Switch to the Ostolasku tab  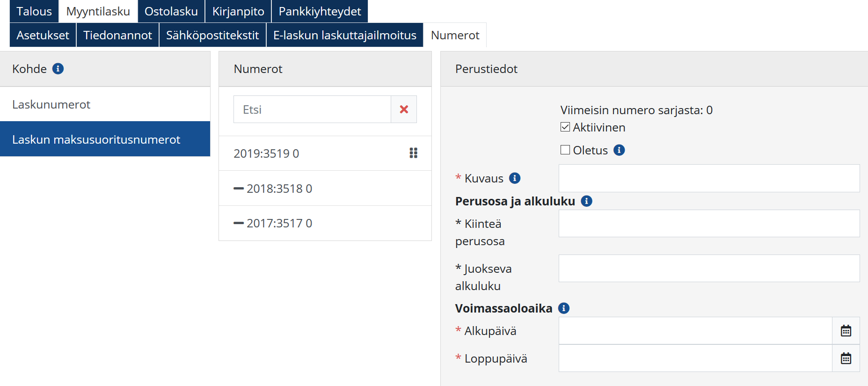click(x=171, y=11)
